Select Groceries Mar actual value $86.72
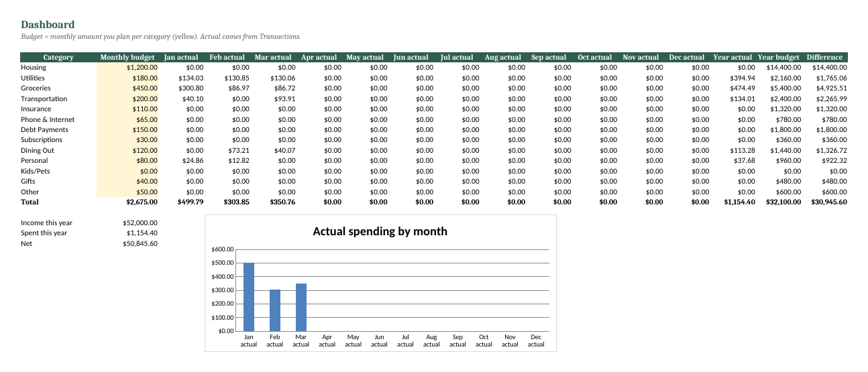 [x=284, y=88]
